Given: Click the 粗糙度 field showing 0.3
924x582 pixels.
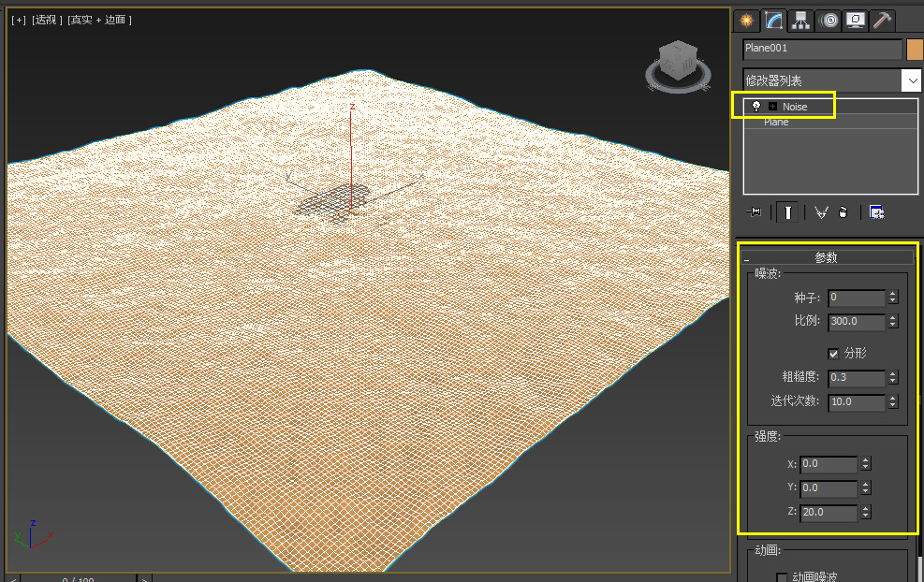Looking at the screenshot, I should tap(857, 378).
